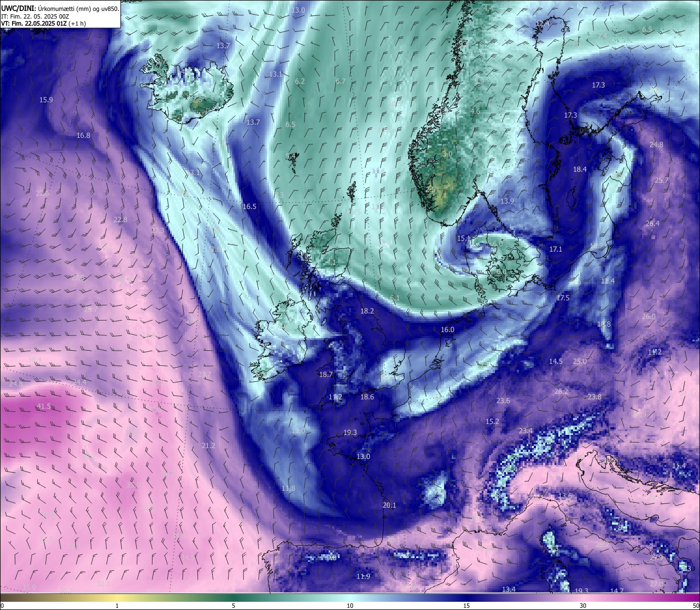Click the colour scale tick label 50
Screen dimensions: 700x610
point(696,606)
